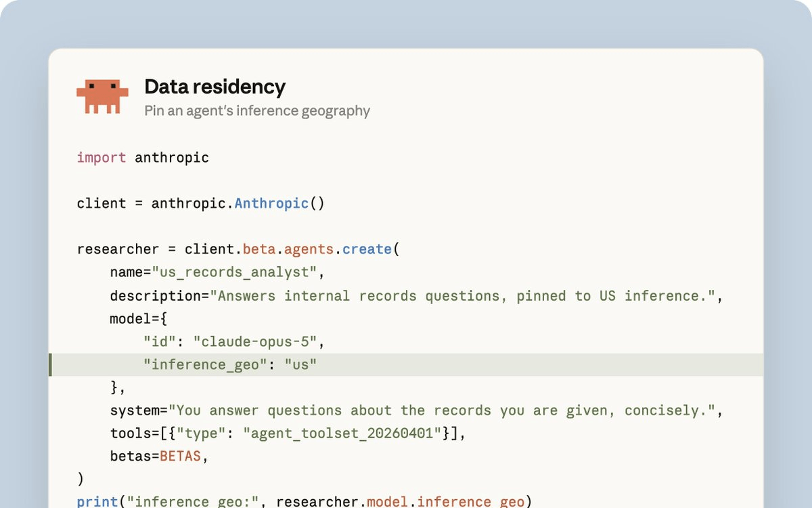Click the system prompt string line
The image size is (812, 508).
click(417, 410)
